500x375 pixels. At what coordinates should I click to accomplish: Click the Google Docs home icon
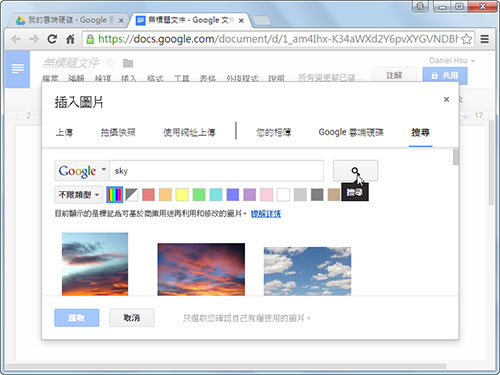click(x=18, y=69)
